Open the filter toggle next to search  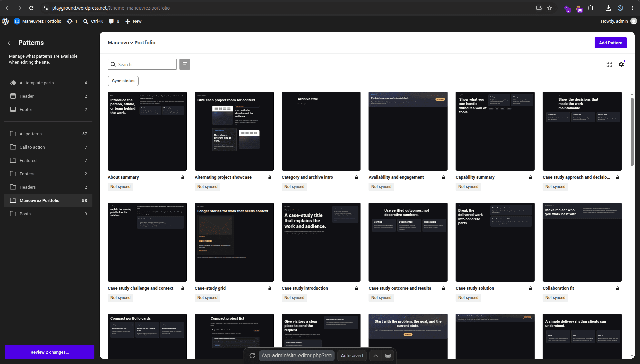pyautogui.click(x=185, y=64)
